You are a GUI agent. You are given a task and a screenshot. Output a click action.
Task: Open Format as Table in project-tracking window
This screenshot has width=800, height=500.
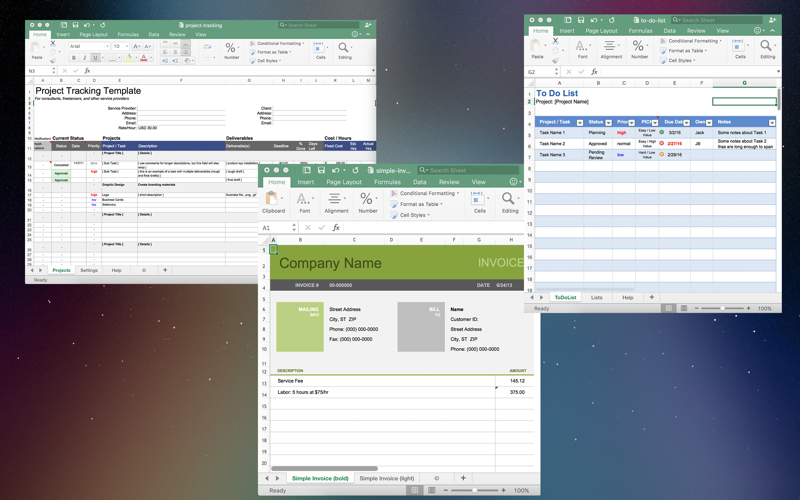click(x=270, y=52)
